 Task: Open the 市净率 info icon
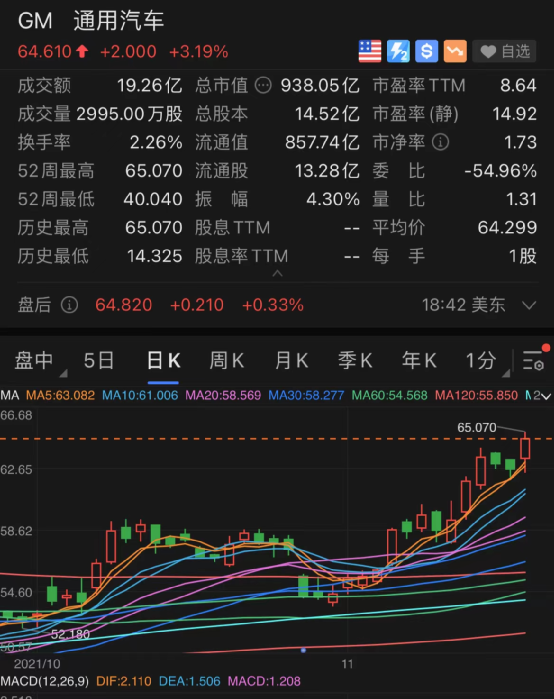tap(440, 142)
